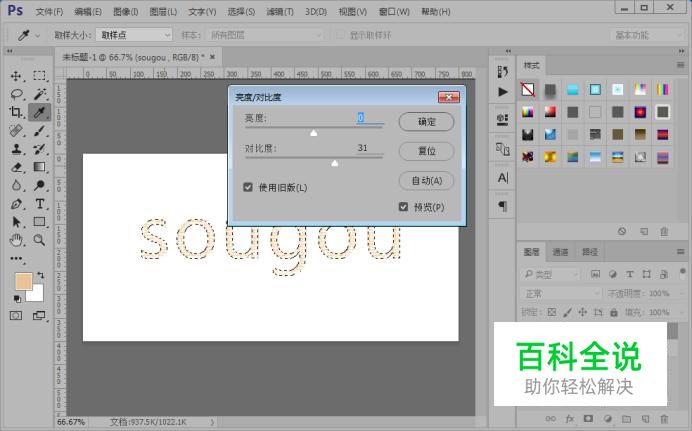Toggle the 显示取样环 checkbox
The height and width of the screenshot is (431, 692).
[x=340, y=35]
